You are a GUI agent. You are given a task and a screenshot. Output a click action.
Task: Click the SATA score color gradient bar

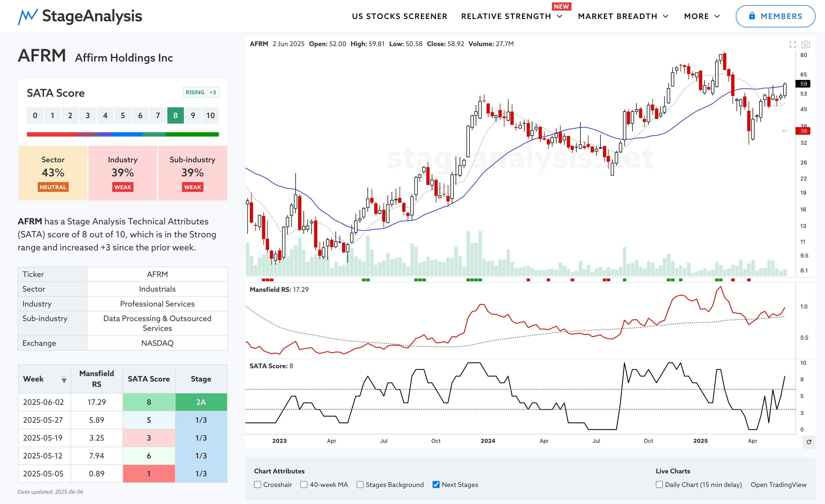pos(123,134)
